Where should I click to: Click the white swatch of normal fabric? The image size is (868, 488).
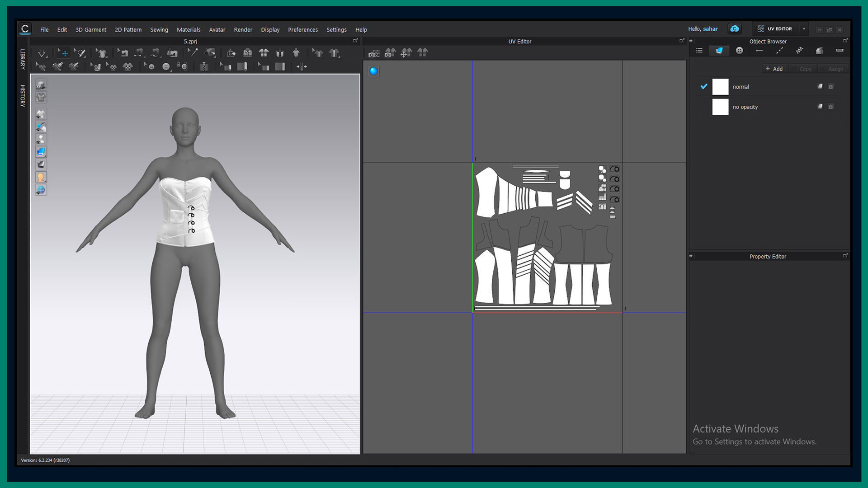720,87
